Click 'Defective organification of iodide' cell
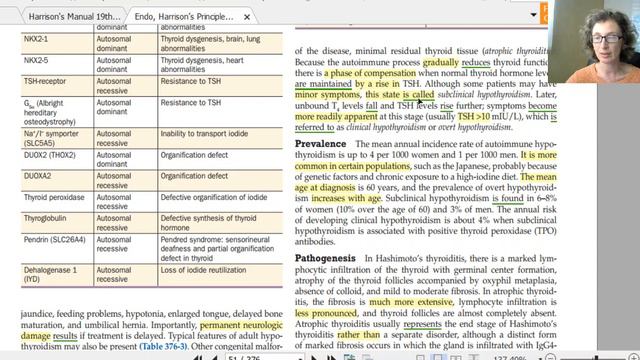 click(x=220, y=202)
